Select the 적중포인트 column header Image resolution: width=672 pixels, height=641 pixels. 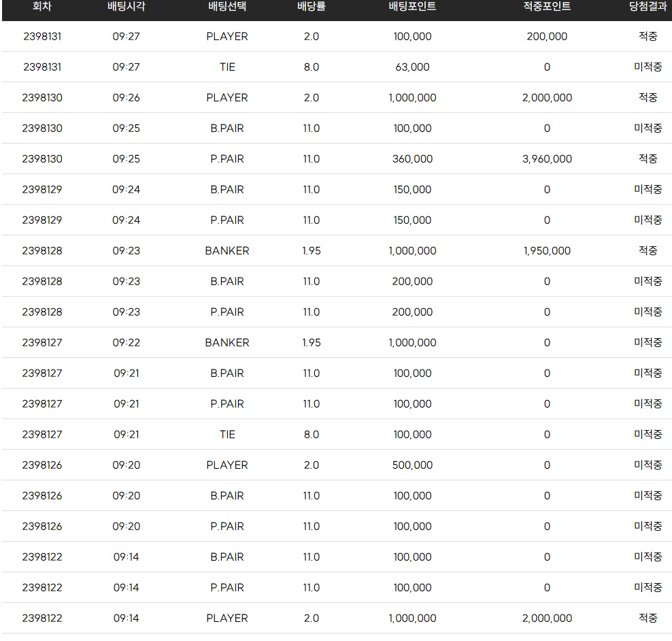coord(547,6)
